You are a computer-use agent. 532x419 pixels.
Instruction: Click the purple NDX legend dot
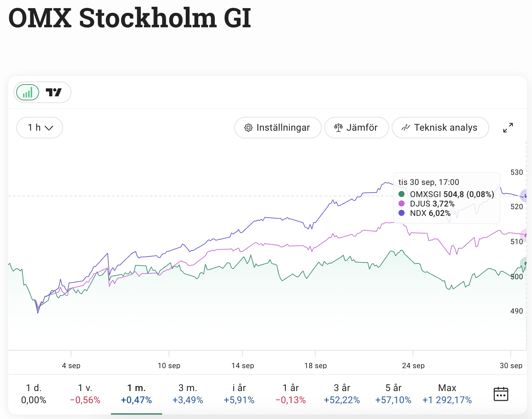click(402, 213)
